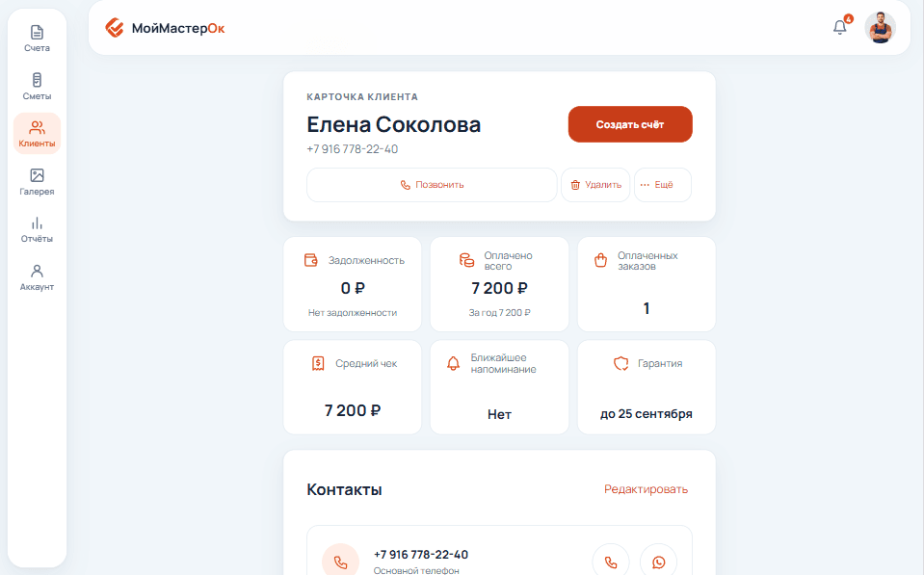Open user profile avatar
This screenshot has width=924, height=575.
click(881, 27)
